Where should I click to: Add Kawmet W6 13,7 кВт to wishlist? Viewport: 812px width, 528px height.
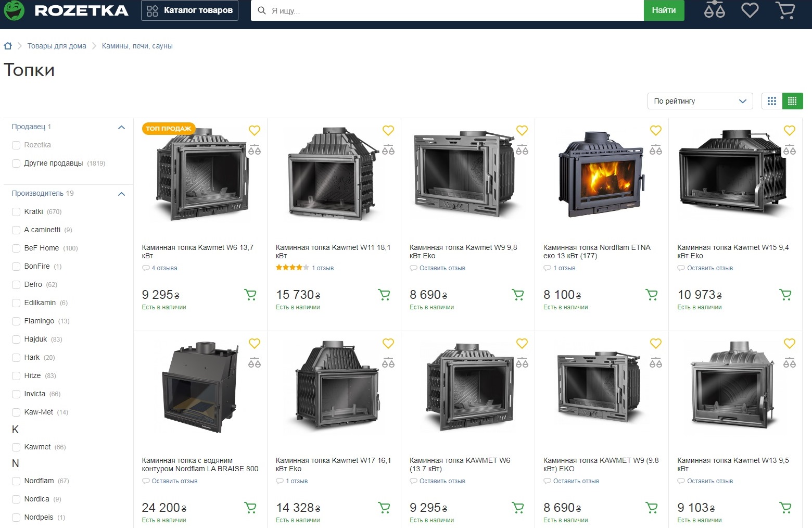coord(254,130)
